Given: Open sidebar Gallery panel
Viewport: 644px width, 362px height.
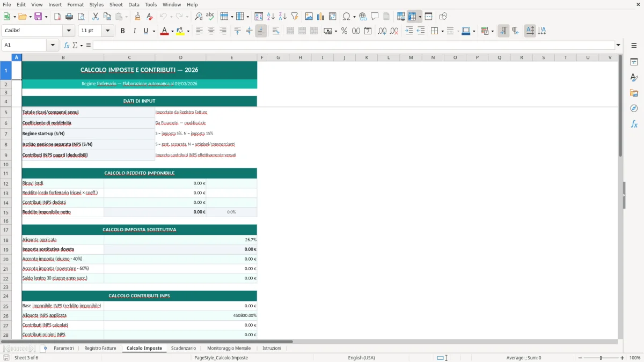Looking at the screenshot, I should point(634,93).
